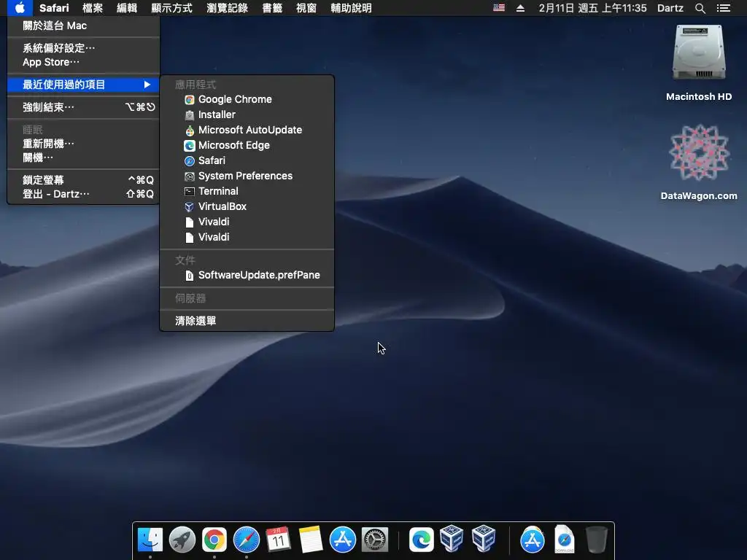
Task: Open Microsoft AutoUpdate from recent items
Action: point(247,130)
